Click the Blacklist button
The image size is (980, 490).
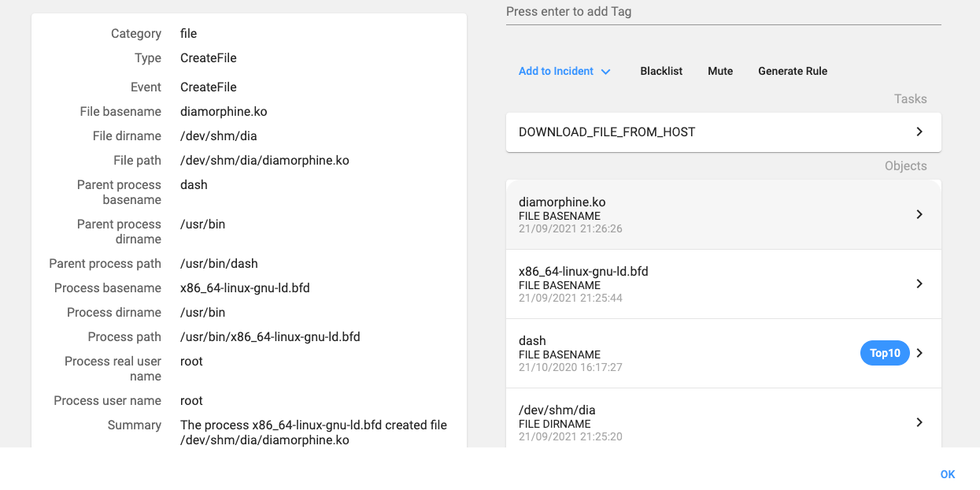(661, 71)
